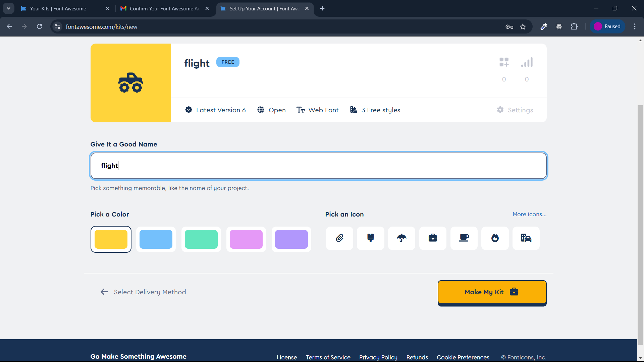Click the scroll down arrow
Screen dimensions: 644x362
click(640, 358)
